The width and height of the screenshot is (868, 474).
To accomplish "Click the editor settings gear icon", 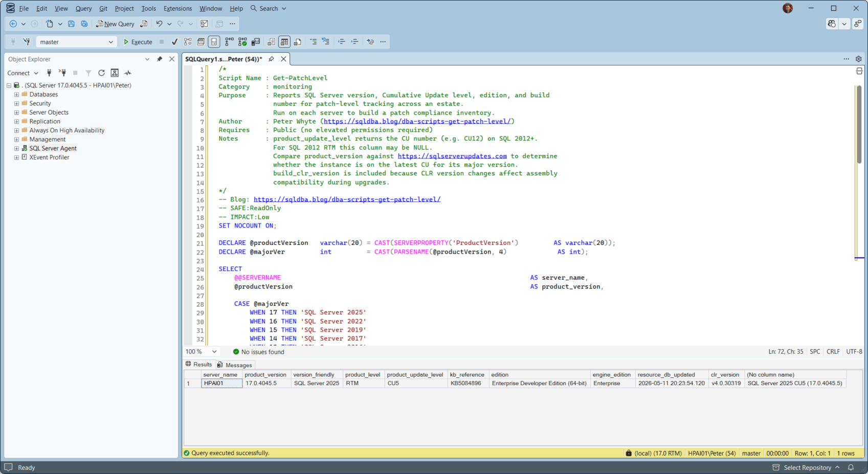I will [x=859, y=59].
